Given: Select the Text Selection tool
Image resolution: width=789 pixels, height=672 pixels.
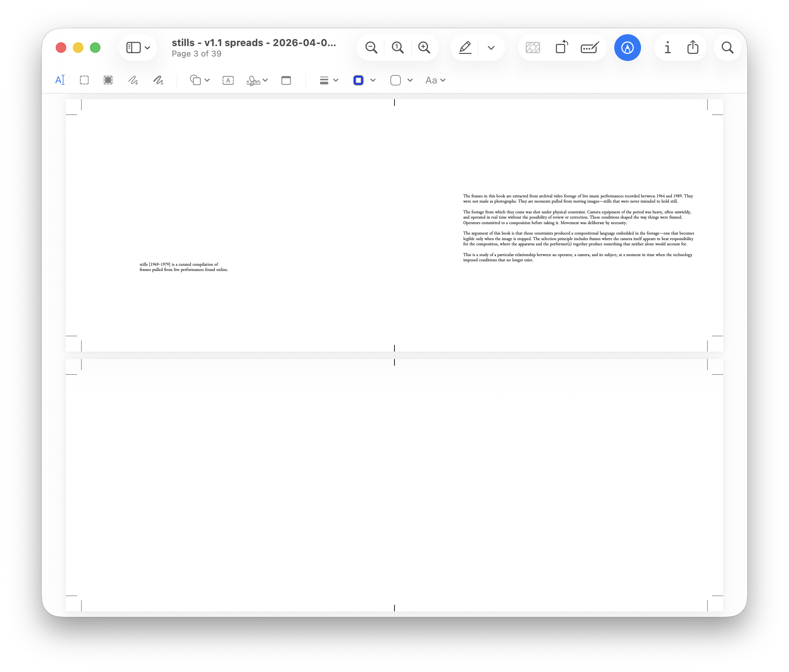Looking at the screenshot, I should (x=60, y=80).
